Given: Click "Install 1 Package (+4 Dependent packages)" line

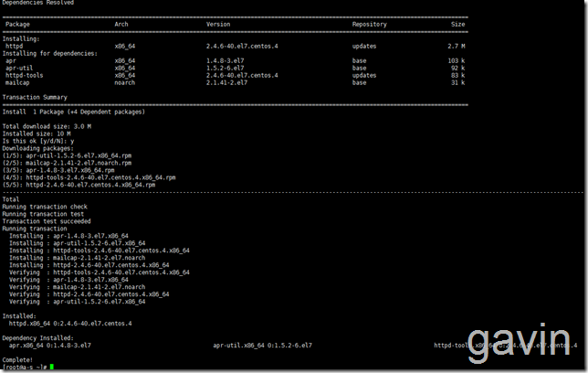Looking at the screenshot, I should (x=73, y=112).
